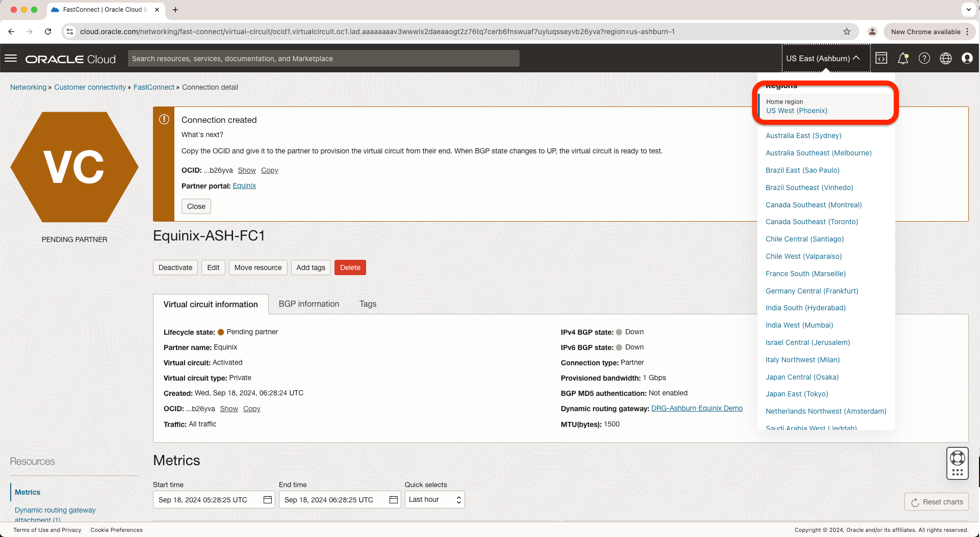
Task: Show the OCID in the notification banner
Action: [x=247, y=170]
